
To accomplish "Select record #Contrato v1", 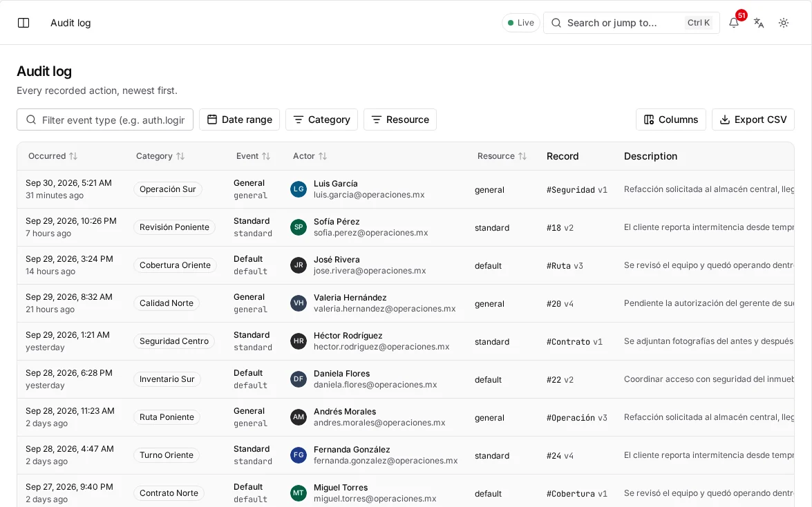I will 574,342.
